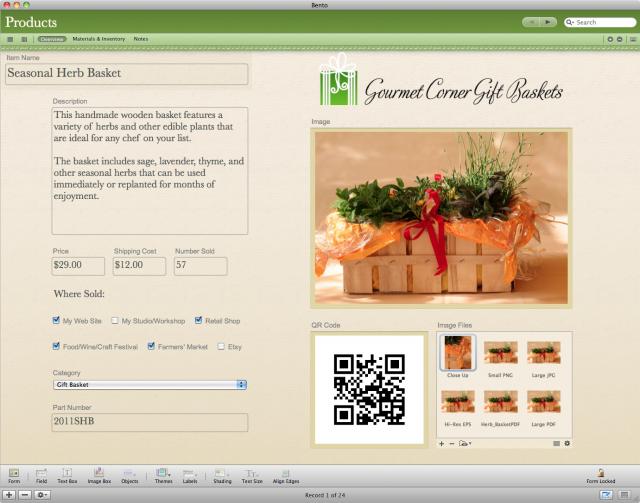
Task: Edit the Item Name field
Action: point(127,74)
